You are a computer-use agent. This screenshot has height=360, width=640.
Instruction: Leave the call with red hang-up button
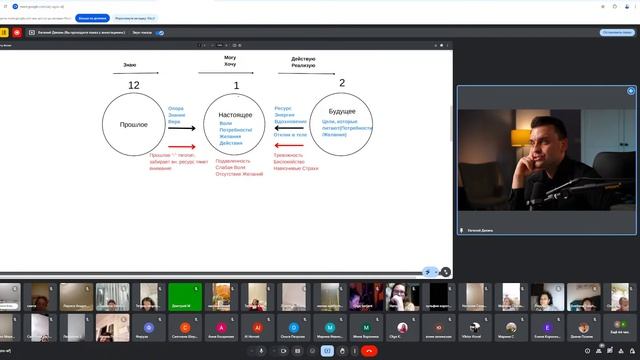pyautogui.click(x=369, y=351)
